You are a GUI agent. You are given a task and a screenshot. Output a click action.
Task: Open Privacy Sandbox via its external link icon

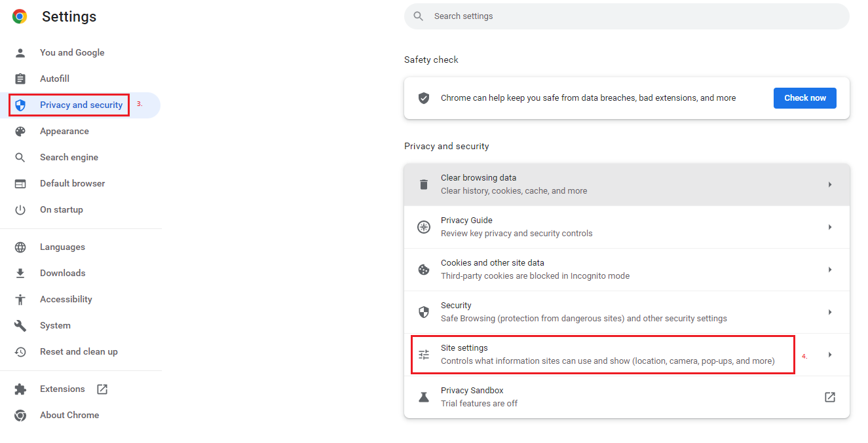[x=830, y=397]
